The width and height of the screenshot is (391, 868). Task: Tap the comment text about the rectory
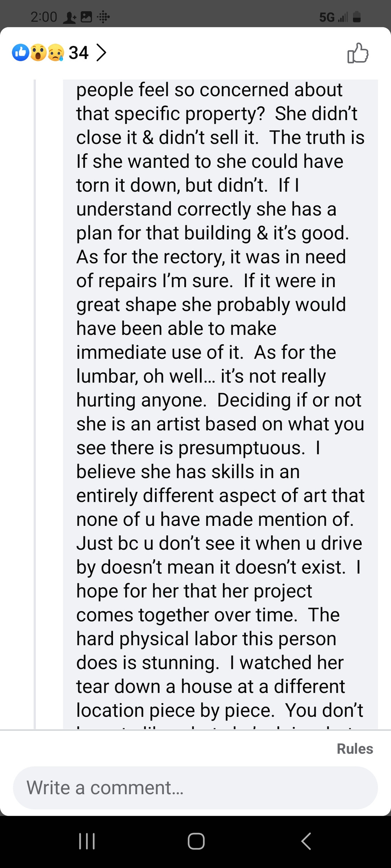pos(211,257)
